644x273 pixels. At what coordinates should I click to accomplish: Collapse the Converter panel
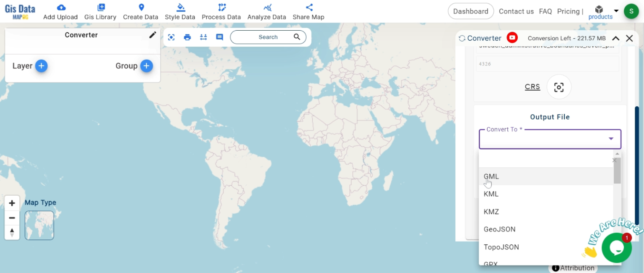tap(616, 38)
